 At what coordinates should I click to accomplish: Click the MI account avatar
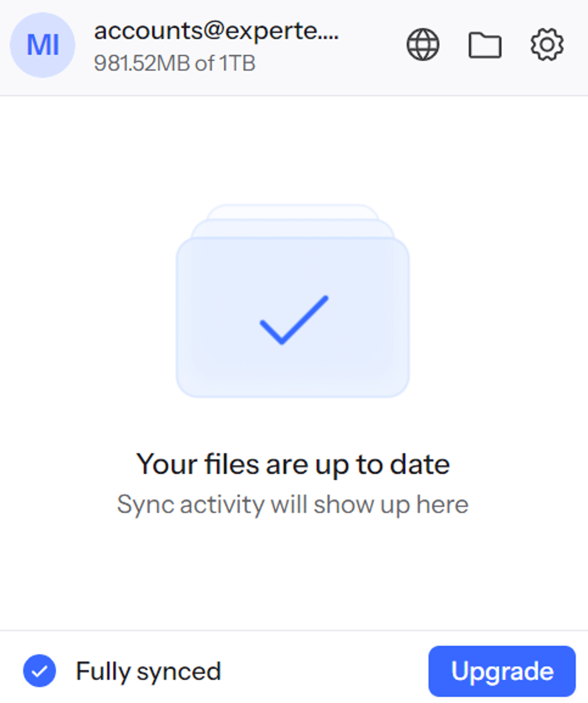coord(43,45)
